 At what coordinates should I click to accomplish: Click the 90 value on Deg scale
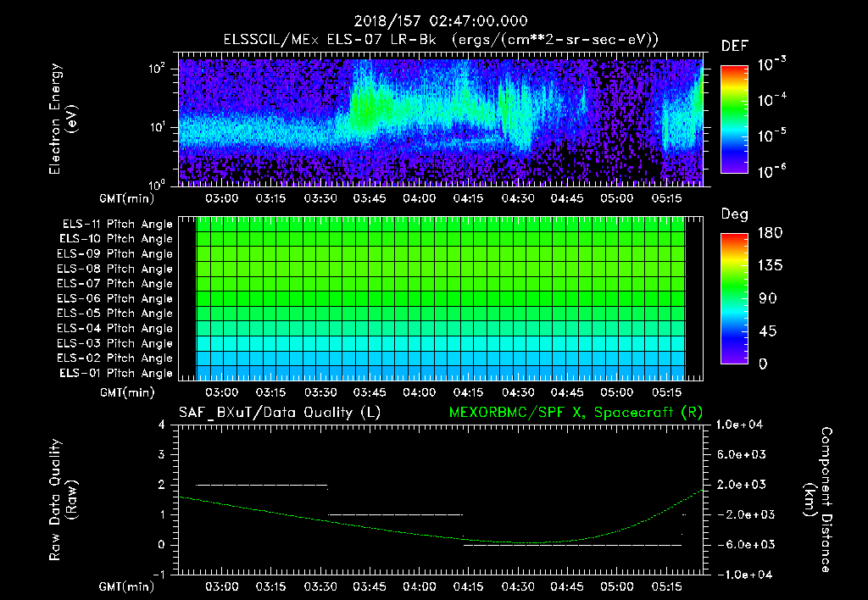pos(768,299)
